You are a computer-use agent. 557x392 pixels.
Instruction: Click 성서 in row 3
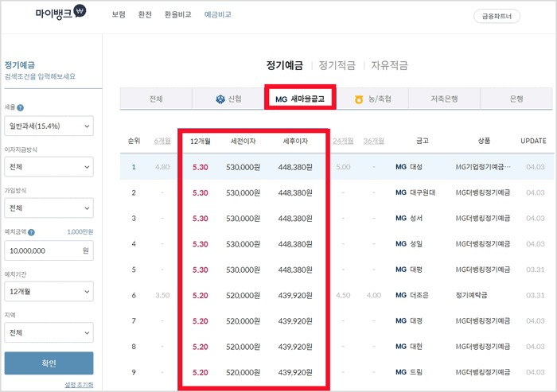416,218
